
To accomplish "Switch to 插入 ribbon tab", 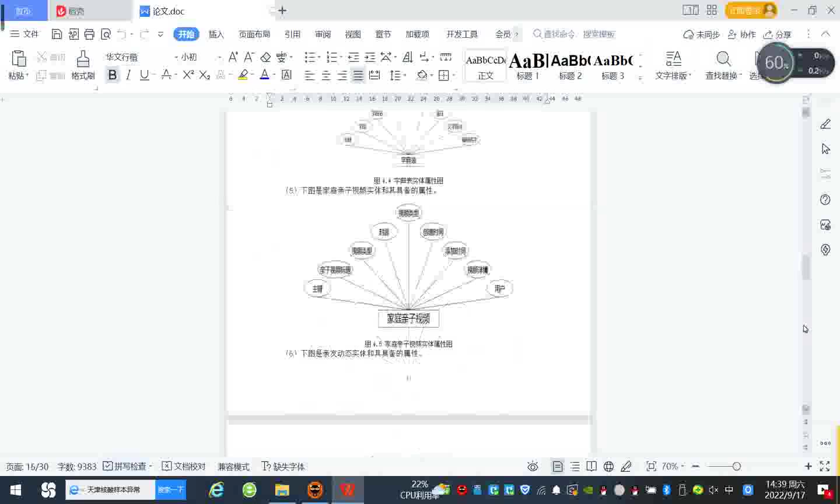I will pyautogui.click(x=216, y=34).
